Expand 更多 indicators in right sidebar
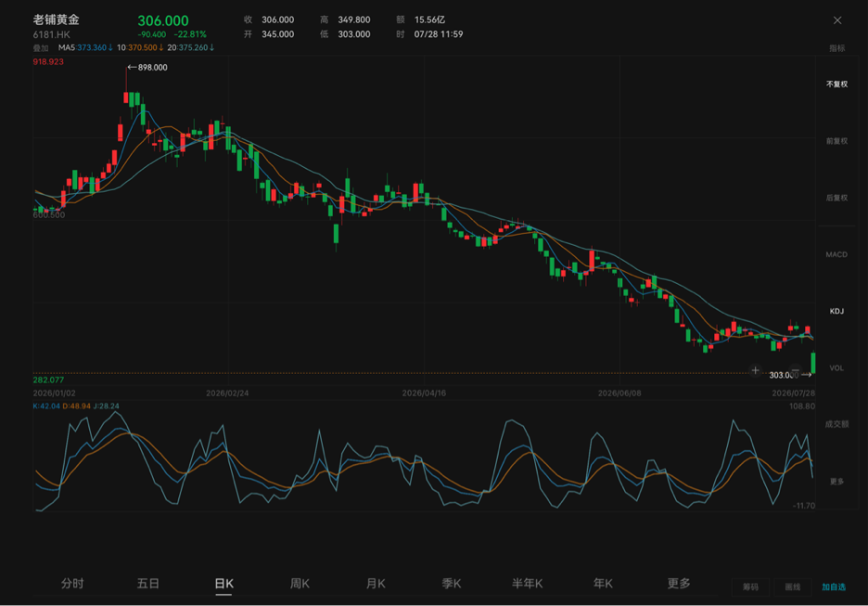Screen dimensions: 868x606 click(836, 482)
